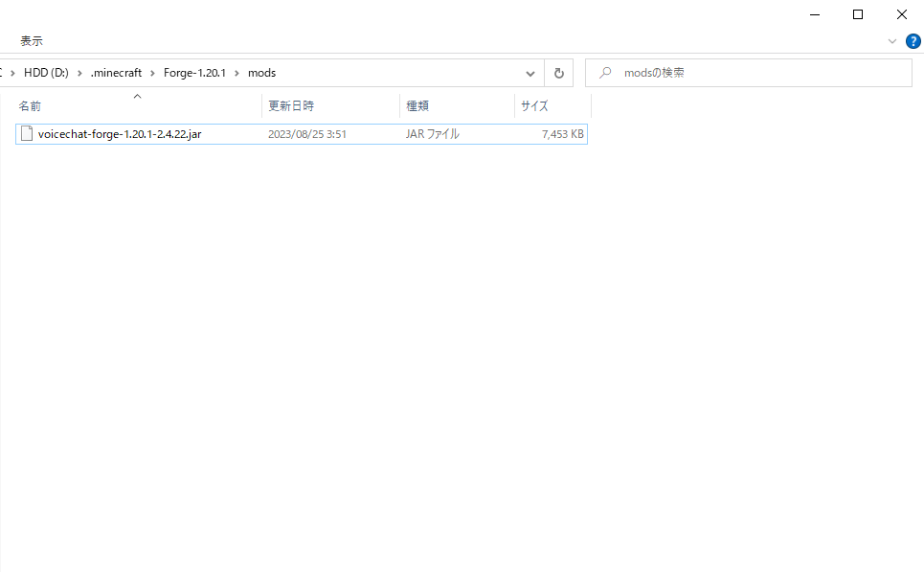
Task: Click the JAR file icon for voicechat-forge
Action: pyautogui.click(x=27, y=134)
